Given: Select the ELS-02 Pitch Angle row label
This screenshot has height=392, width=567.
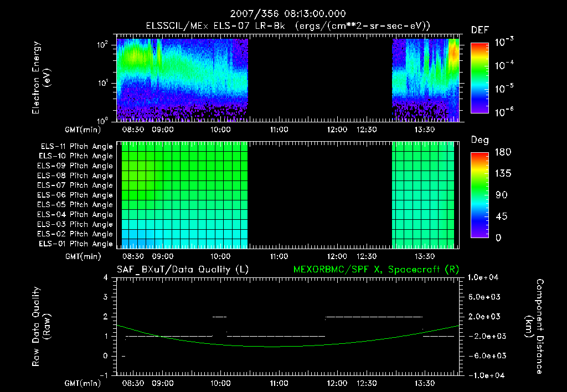Looking at the screenshot, I should 75,234.
